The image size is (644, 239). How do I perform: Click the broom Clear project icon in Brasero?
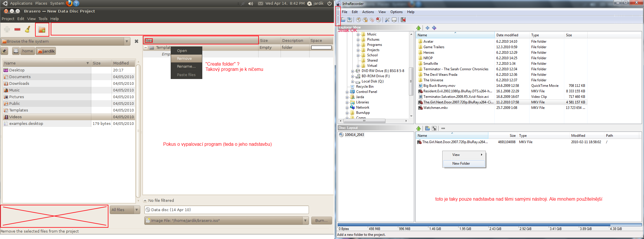28,29
